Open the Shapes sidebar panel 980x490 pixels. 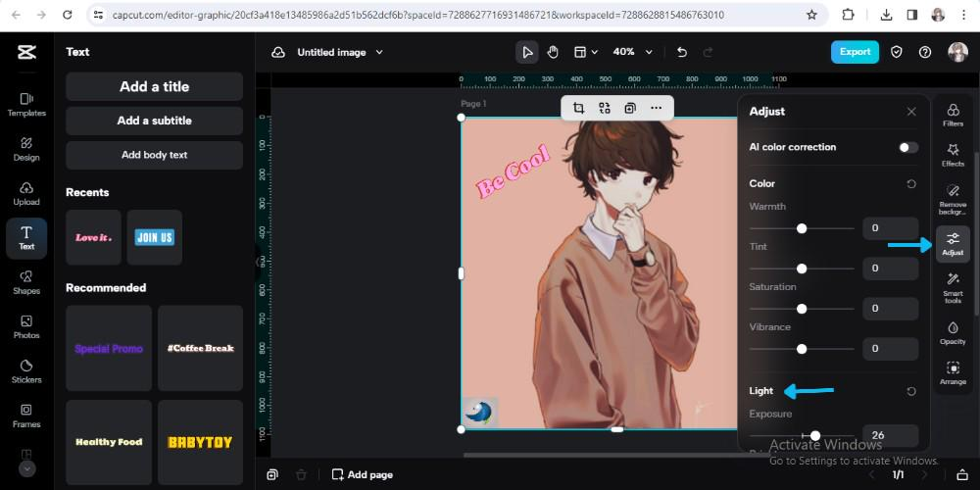pos(26,282)
